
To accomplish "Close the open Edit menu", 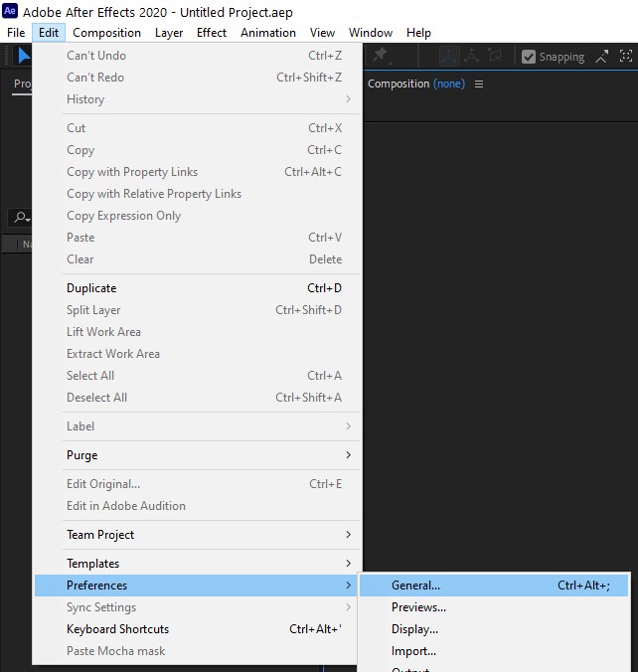I will click(49, 33).
